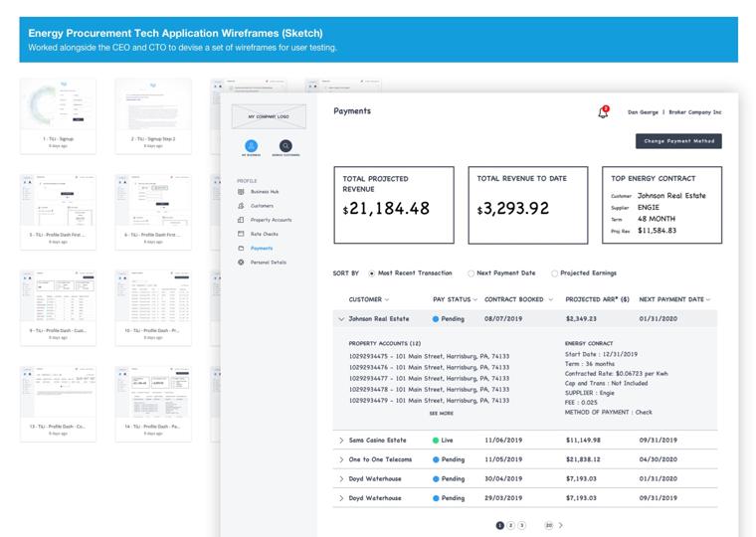756x537 pixels.
Task: Click the green Live dot for Sams Casino Estate
Action: point(436,441)
